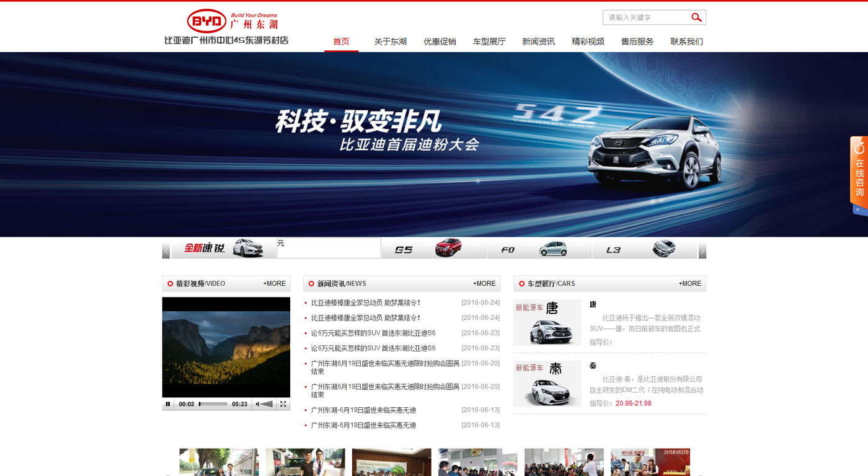The image size is (868, 476).
Task: Toggle video fullscreen mode
Action: 283,404
